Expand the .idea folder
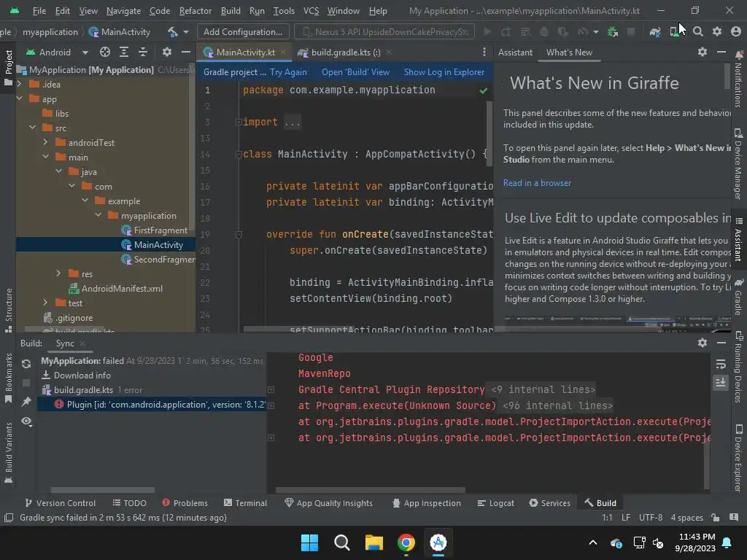This screenshot has height=560, width=747. [x=20, y=84]
